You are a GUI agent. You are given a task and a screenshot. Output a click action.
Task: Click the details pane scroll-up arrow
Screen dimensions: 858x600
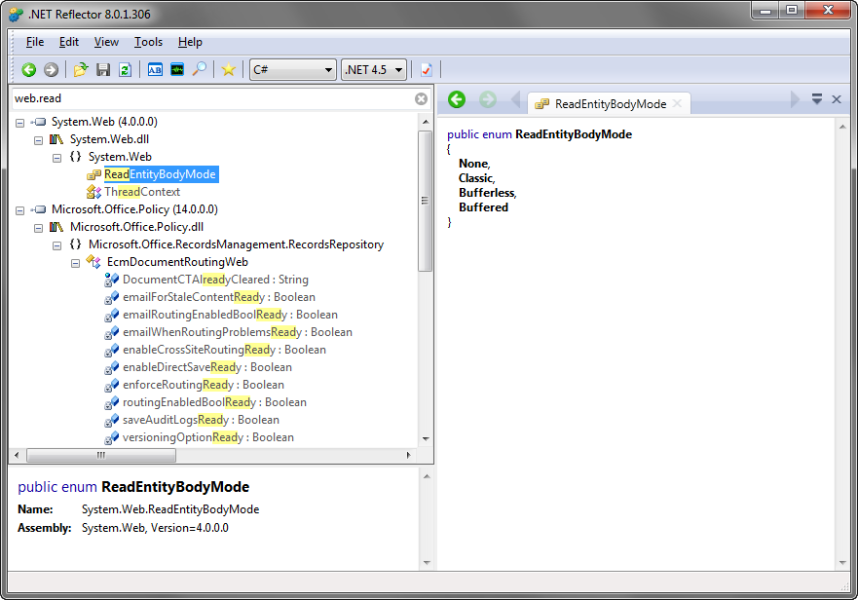click(x=426, y=476)
